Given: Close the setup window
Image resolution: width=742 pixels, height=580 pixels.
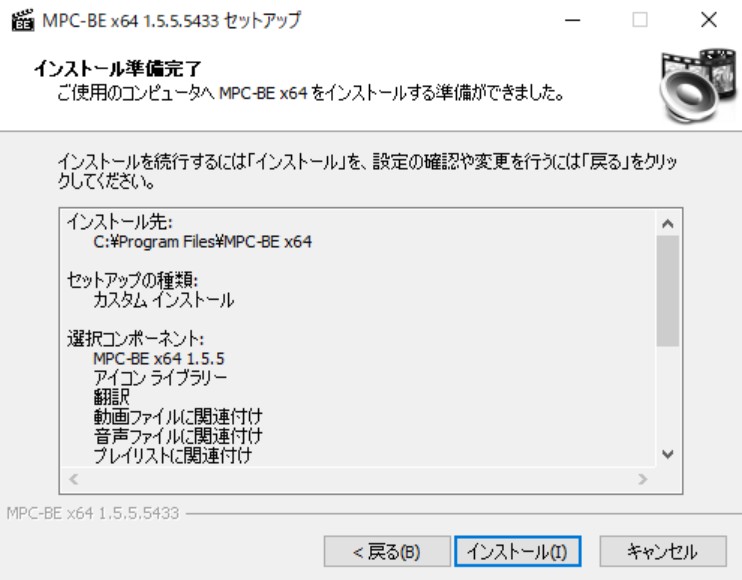Looking at the screenshot, I should click(709, 20).
